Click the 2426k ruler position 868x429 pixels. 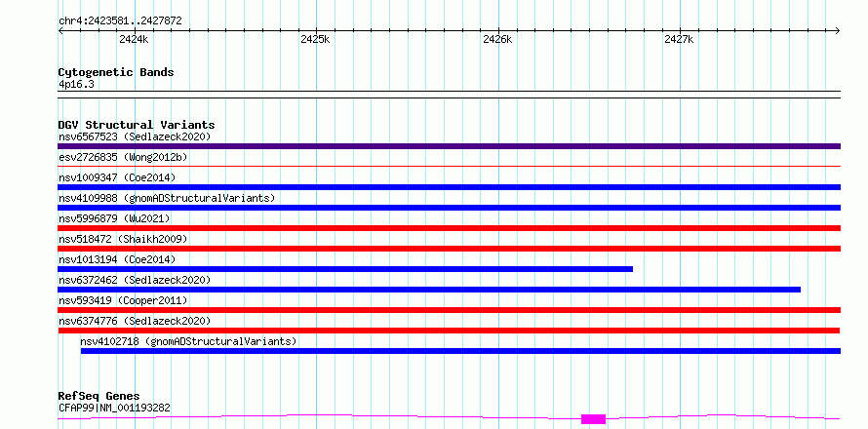(x=497, y=39)
